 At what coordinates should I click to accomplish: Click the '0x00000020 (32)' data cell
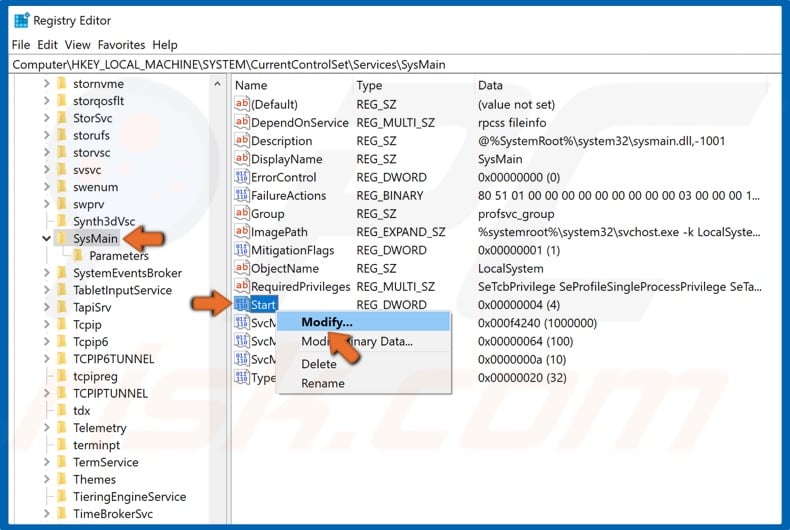click(x=522, y=377)
